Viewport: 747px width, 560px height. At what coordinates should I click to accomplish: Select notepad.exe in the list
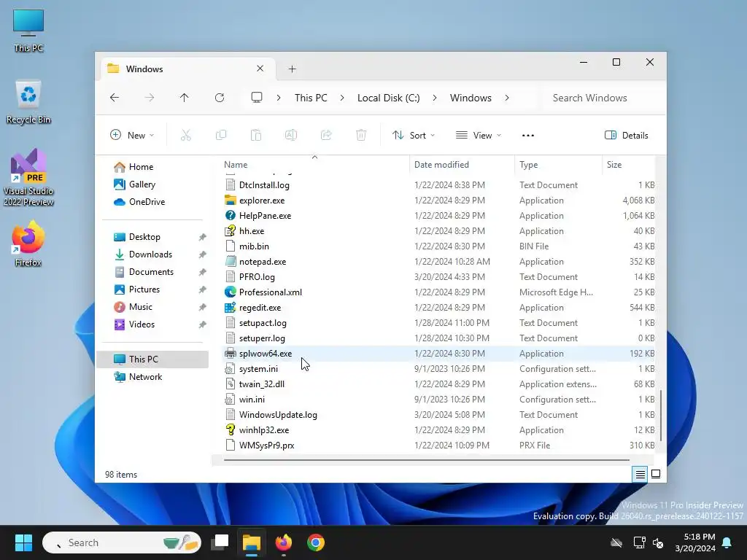[x=263, y=262]
